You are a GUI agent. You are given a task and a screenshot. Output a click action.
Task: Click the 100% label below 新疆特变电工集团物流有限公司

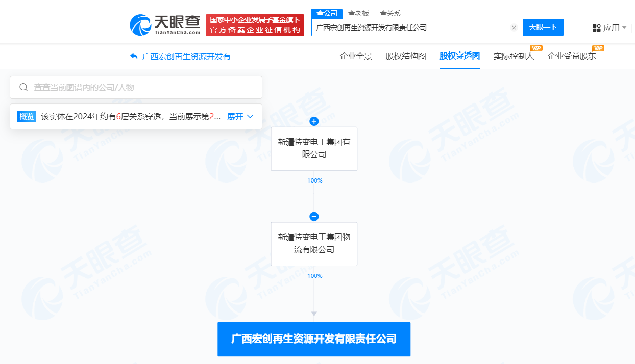coord(314,276)
